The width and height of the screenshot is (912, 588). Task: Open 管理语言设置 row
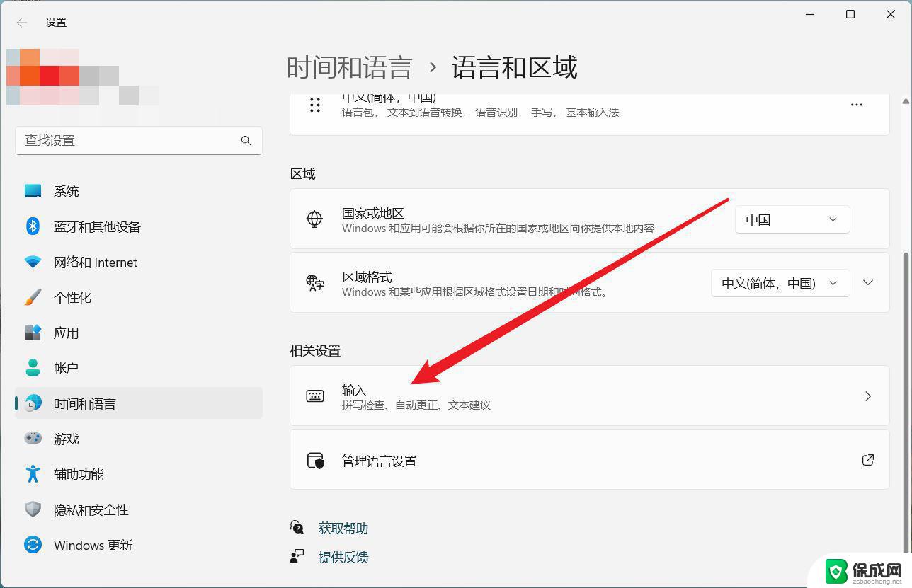(x=590, y=459)
